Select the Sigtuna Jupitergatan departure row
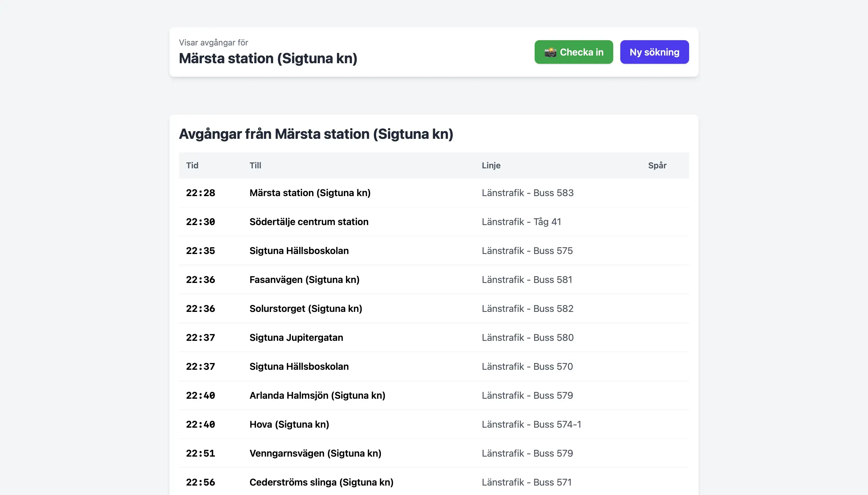Image resolution: width=868 pixels, height=495 pixels. 296,337
